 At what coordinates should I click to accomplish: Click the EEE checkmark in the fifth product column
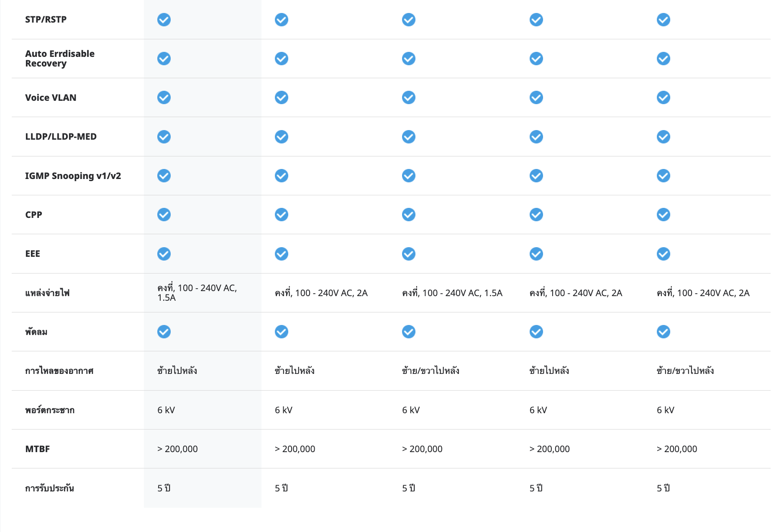click(x=663, y=254)
